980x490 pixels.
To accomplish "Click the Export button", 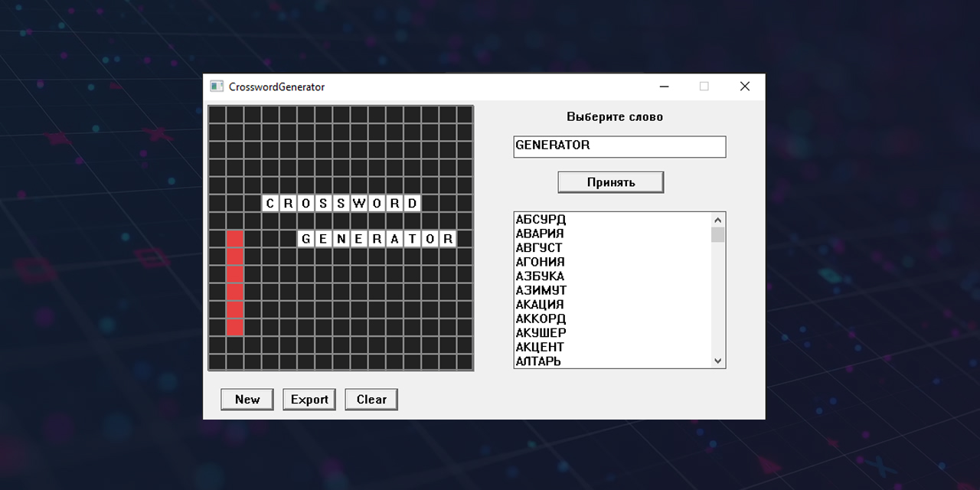I will [309, 399].
